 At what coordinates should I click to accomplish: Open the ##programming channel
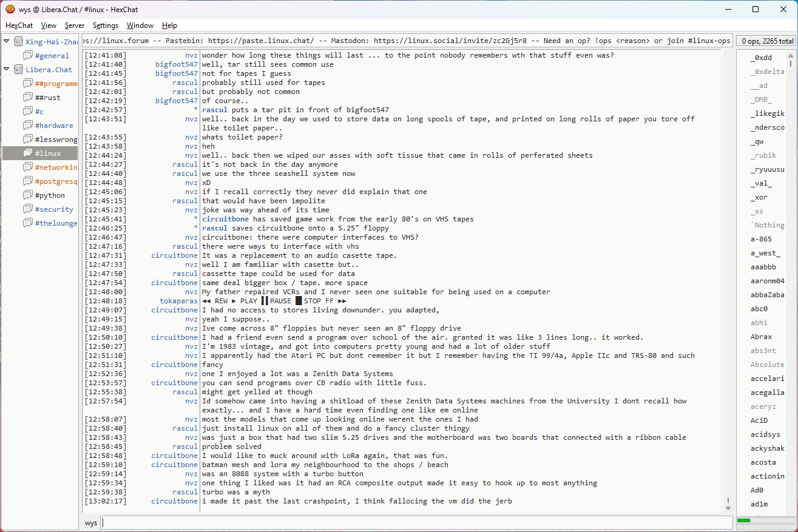[56, 84]
